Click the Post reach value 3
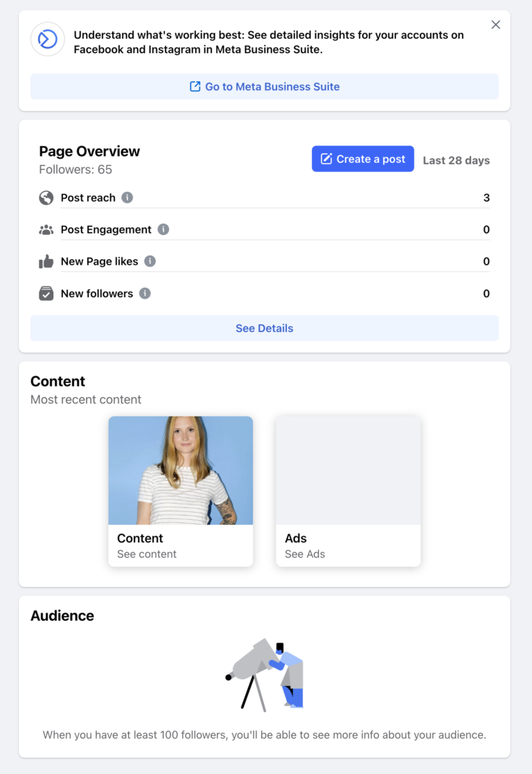Viewport: 532px width, 774px height. 486,198
